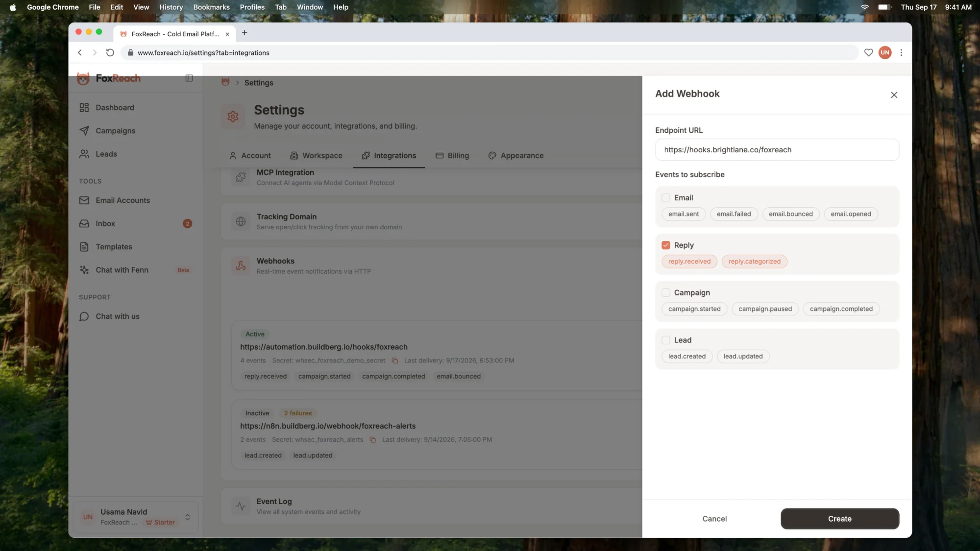Click the Settings gear icon

(233, 117)
